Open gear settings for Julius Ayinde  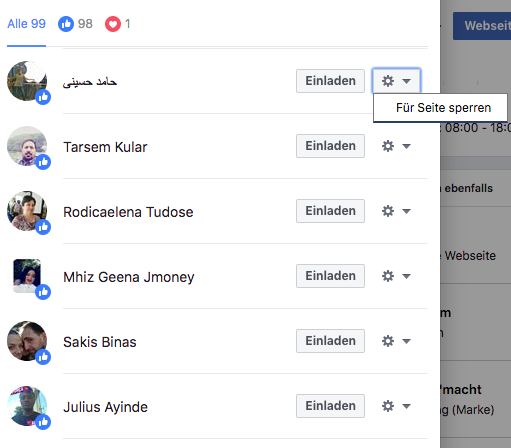click(x=388, y=406)
